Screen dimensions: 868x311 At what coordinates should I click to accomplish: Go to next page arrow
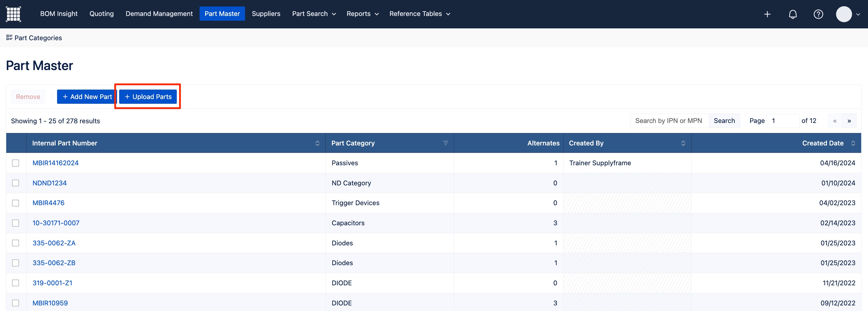(849, 121)
